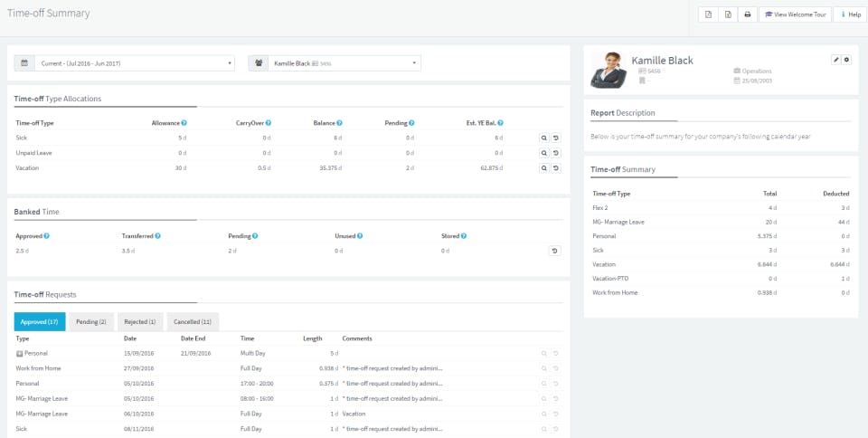
Task: Show Allowance help info icon
Action: tap(184, 123)
